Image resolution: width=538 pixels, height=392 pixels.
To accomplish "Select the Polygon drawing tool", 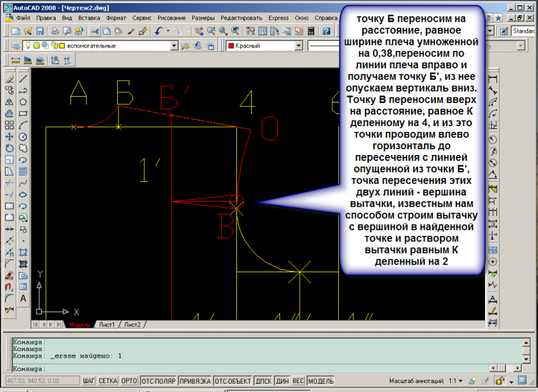I will tap(23, 101).
